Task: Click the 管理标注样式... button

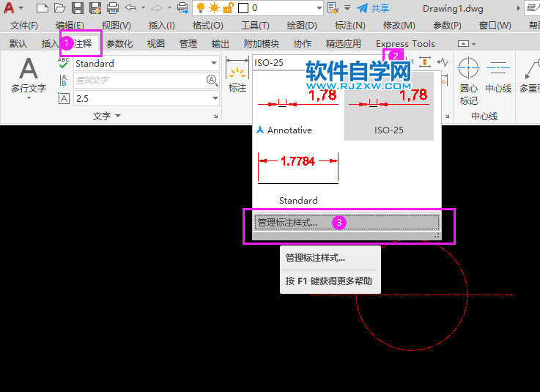Action: 347,223
